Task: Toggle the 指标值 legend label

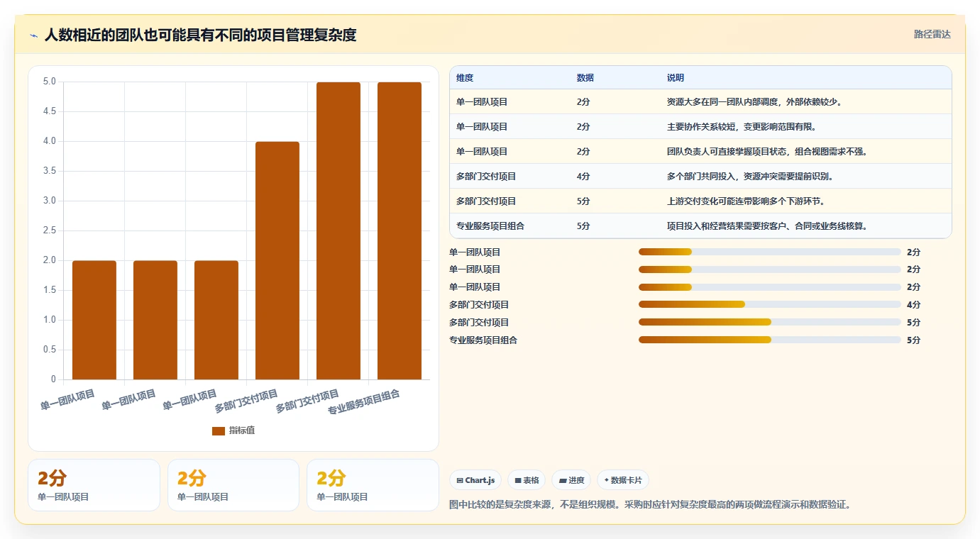Action: coord(241,430)
